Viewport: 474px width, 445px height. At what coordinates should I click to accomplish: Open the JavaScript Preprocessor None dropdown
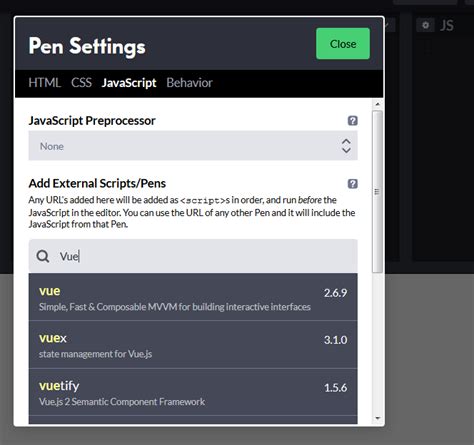tap(193, 146)
